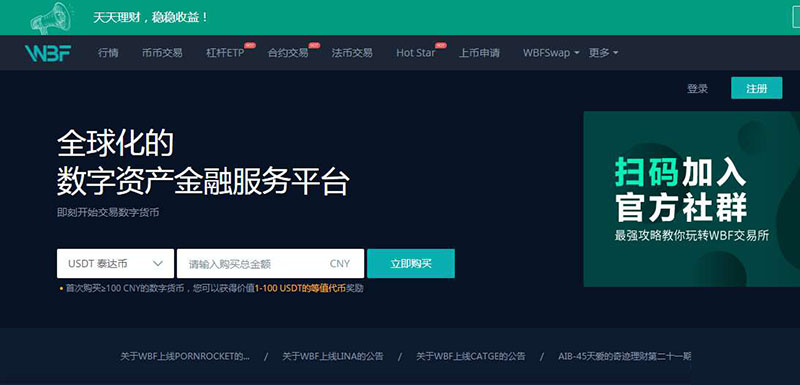Open the 扫码加入官方社群 banner
This screenshot has height=385, width=800.
pyautogui.click(x=692, y=199)
